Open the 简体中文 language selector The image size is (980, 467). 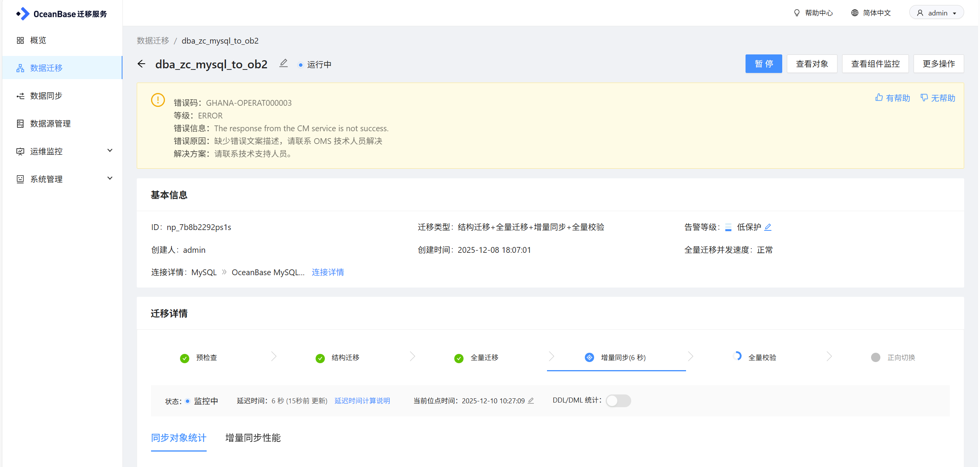click(x=871, y=13)
